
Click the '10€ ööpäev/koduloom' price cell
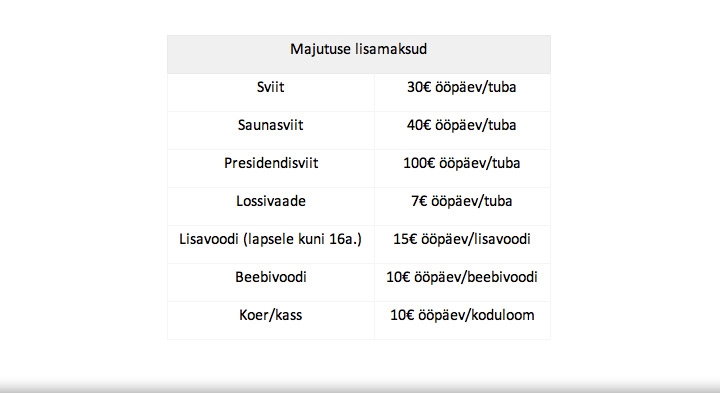click(462, 320)
